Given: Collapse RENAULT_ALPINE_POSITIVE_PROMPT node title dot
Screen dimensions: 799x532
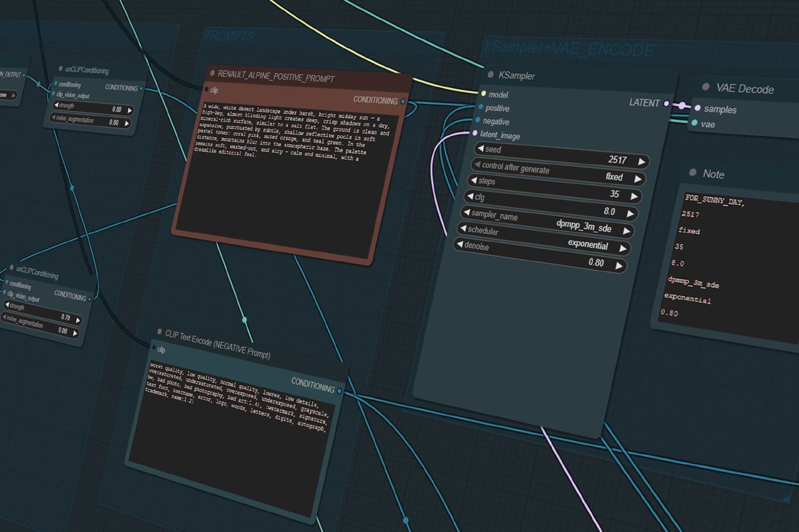Looking at the screenshot, I should click(x=212, y=74).
